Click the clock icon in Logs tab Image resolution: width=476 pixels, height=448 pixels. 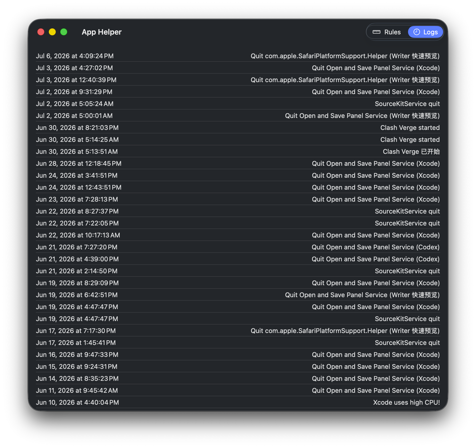416,32
